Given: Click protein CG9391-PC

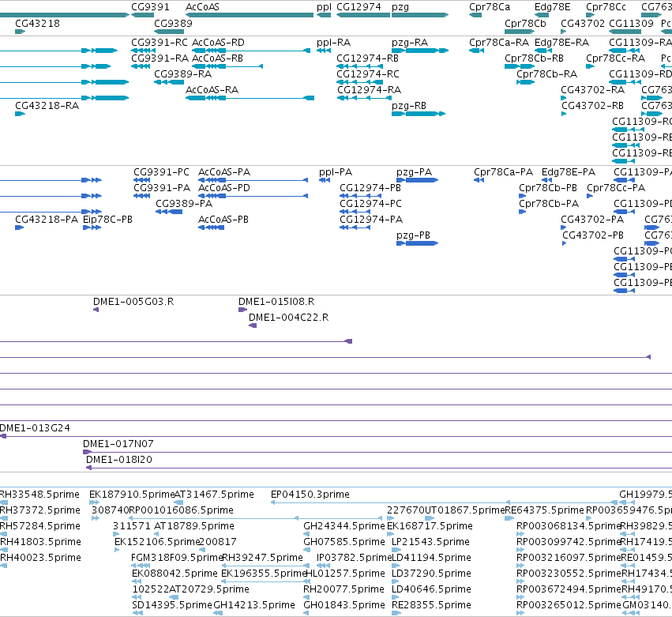Looking at the screenshot, I should (161, 172).
